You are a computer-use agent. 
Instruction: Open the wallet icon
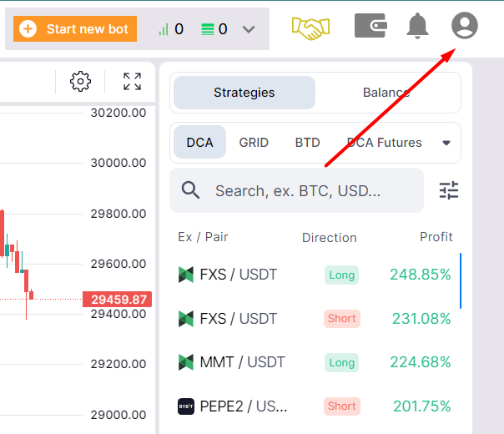[370, 26]
